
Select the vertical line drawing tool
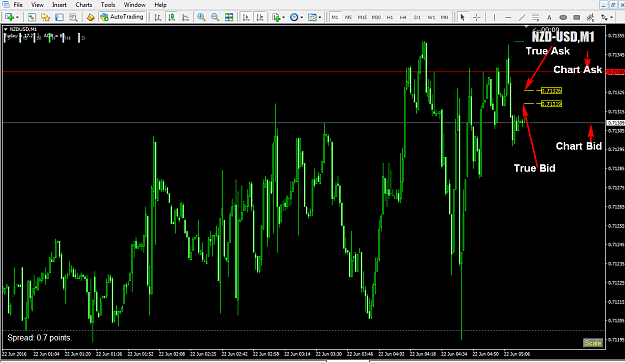(494, 17)
